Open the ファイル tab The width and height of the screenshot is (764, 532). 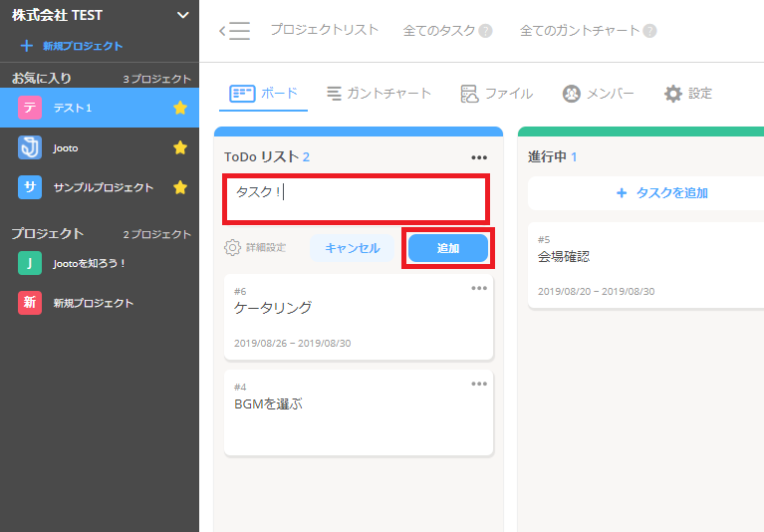click(496, 94)
